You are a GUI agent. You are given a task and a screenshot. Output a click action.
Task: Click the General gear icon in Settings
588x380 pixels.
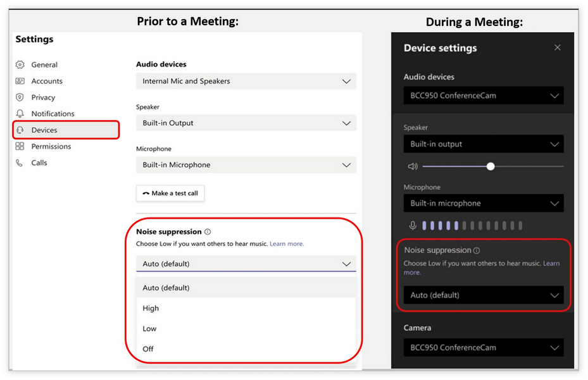pyautogui.click(x=20, y=64)
